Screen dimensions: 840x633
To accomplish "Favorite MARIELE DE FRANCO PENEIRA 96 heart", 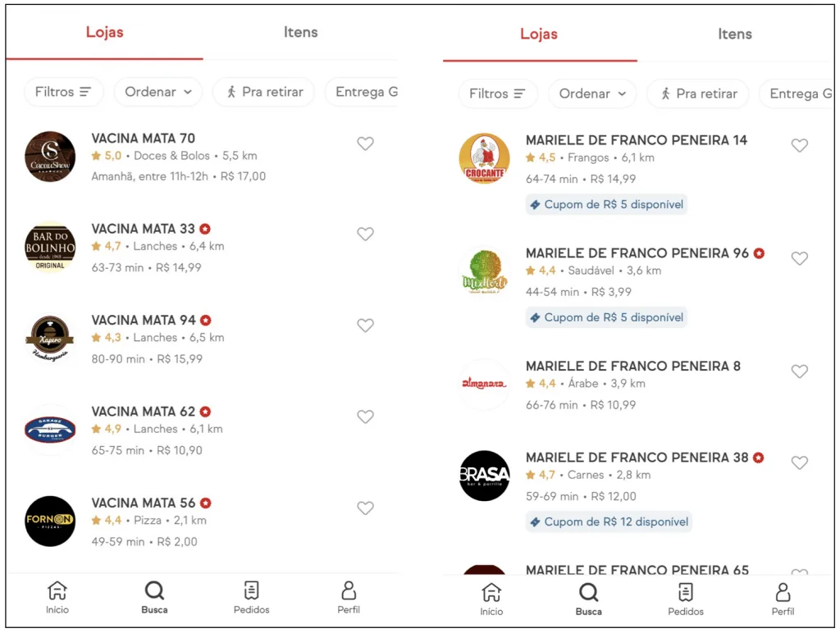I will (799, 258).
